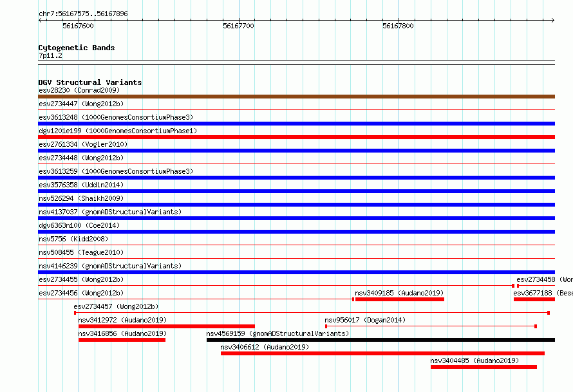Open the first gnomAD variant nsv4137037
The image size is (573, 392).
click(x=110, y=212)
